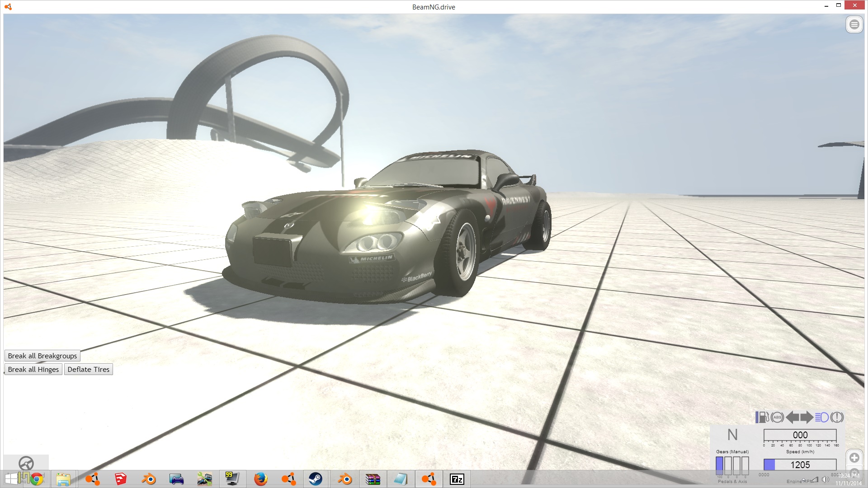868x488 pixels.
Task: Click Break all Breakgroups button
Action: point(42,356)
